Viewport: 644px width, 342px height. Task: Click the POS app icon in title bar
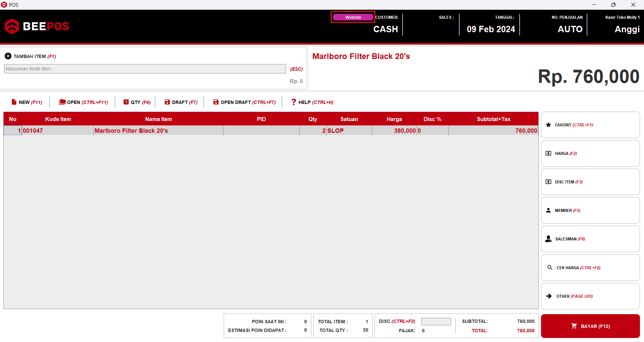(4, 5)
